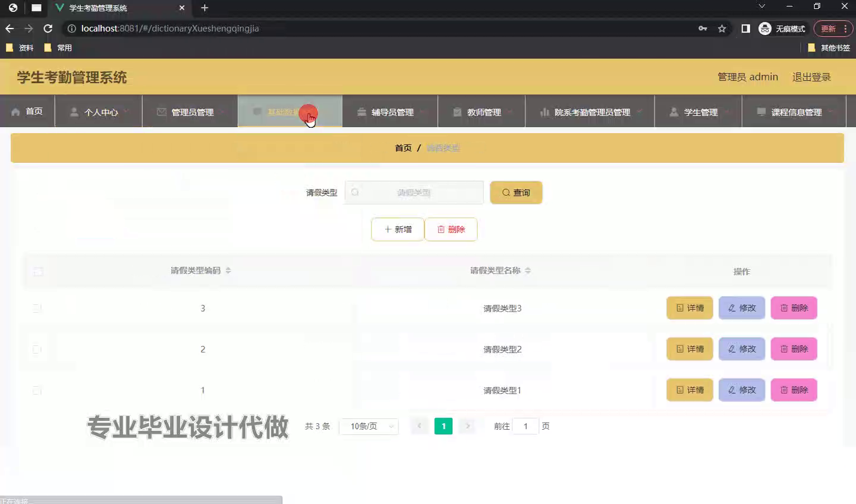Click the 前往 page number input
Image resolution: width=856 pixels, height=504 pixels.
pos(525,426)
